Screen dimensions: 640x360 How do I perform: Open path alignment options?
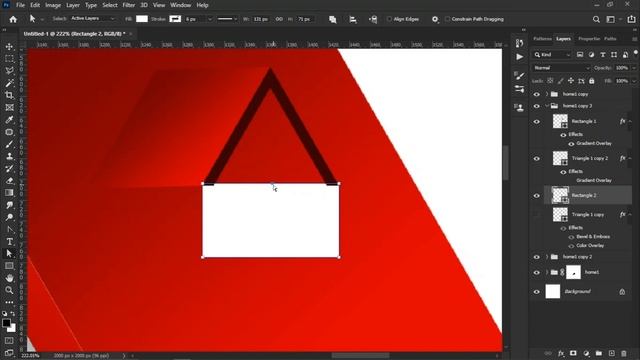pos(353,20)
